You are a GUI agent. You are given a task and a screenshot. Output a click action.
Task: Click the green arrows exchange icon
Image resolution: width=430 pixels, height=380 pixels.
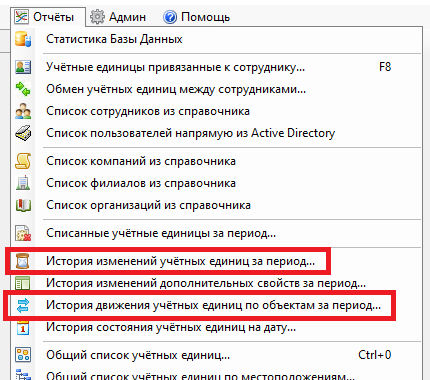pos(23,89)
